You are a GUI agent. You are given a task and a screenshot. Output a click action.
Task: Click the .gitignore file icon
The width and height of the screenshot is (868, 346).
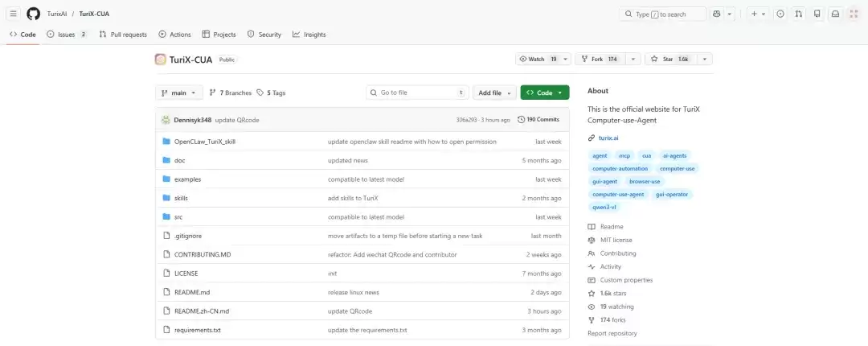coord(166,236)
